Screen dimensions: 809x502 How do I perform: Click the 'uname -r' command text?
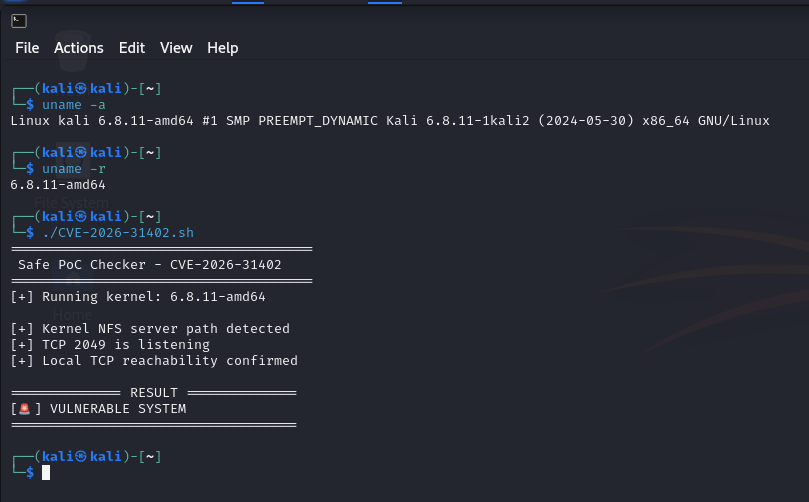tap(74, 169)
